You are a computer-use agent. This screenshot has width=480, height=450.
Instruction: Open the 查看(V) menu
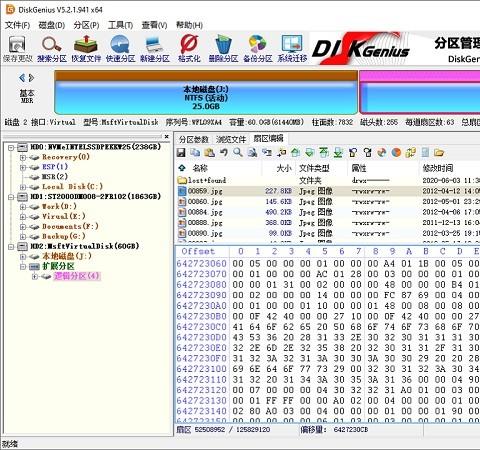[154, 25]
